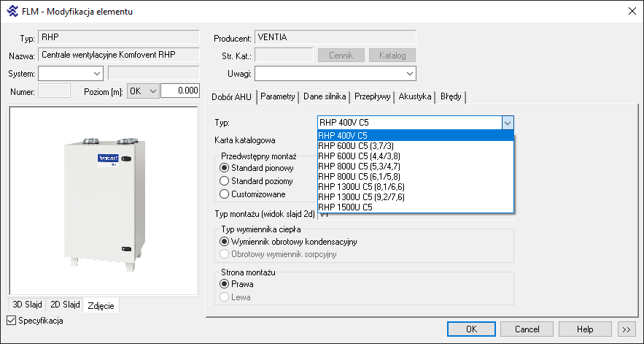Viewport: 644px width, 344px height.
Task: Select RHP 800U C5 (5,3/4,7) from list
Action: click(x=360, y=166)
